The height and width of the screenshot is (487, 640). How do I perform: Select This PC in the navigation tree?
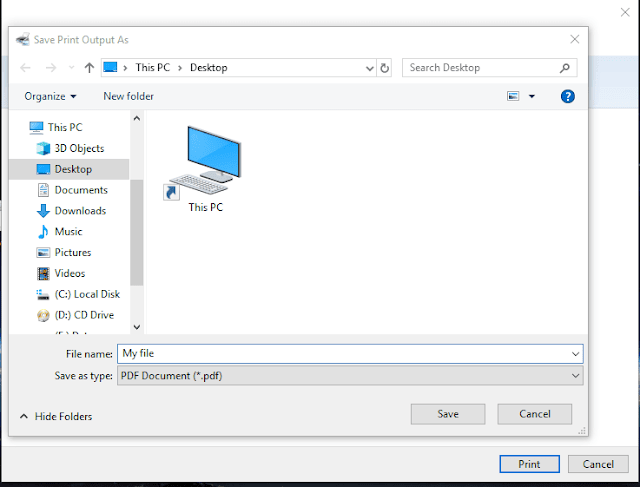[56, 127]
